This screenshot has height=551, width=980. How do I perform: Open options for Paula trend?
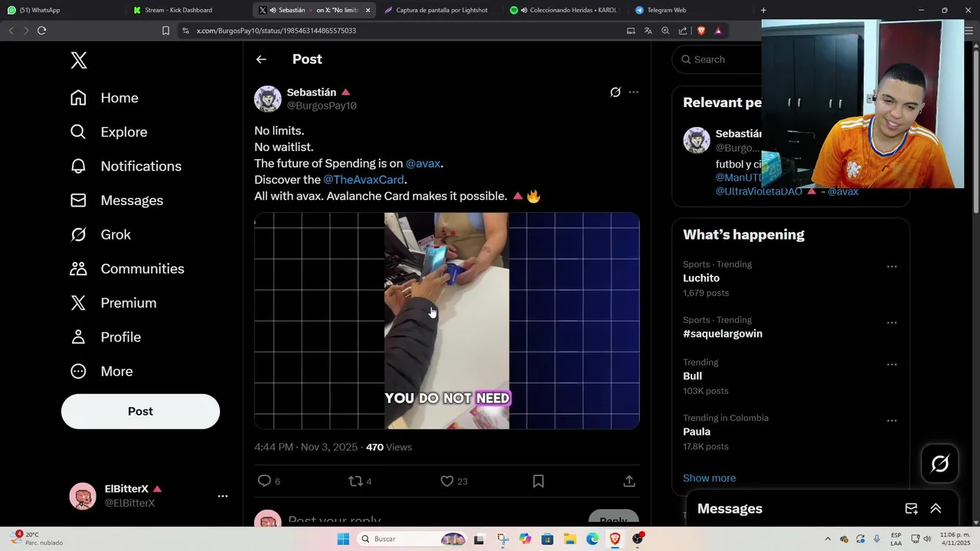892,421
